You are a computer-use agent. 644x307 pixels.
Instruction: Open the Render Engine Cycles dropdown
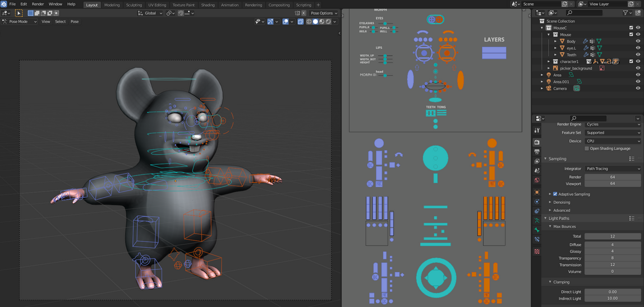tap(612, 124)
